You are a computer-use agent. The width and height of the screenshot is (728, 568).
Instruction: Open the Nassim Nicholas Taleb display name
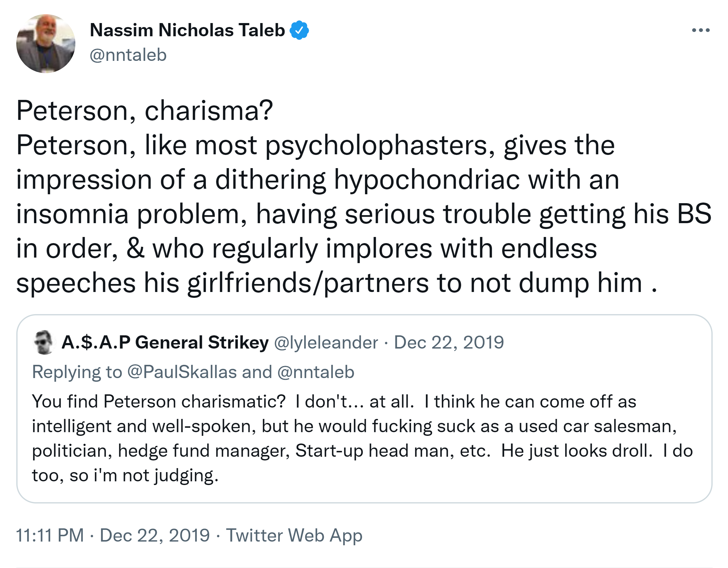[x=187, y=30]
